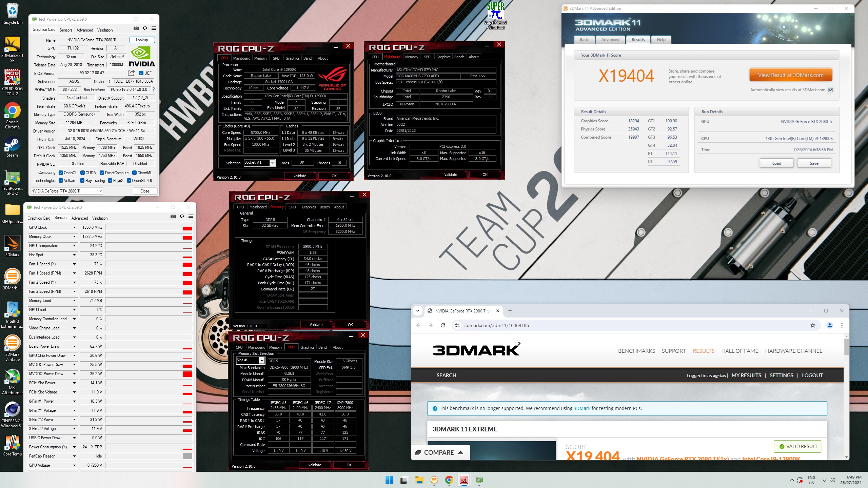
Task: Open TechPowerUp GPU-Z desktop shortcut
Action: pos(12,183)
